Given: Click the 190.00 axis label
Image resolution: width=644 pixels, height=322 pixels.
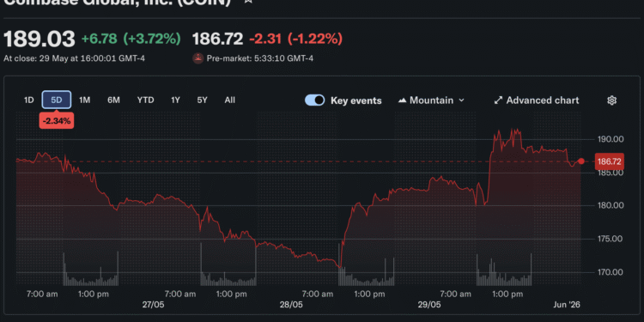Looking at the screenshot, I should coord(610,139).
